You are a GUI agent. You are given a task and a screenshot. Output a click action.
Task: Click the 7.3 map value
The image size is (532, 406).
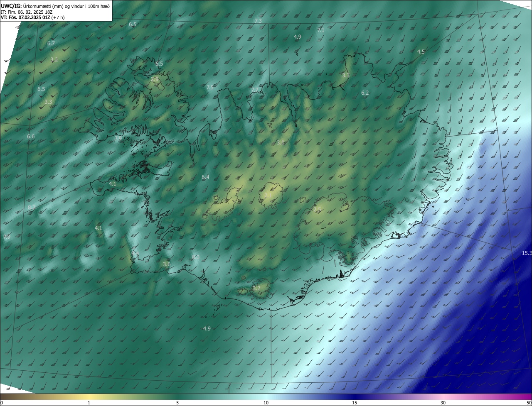point(258,21)
